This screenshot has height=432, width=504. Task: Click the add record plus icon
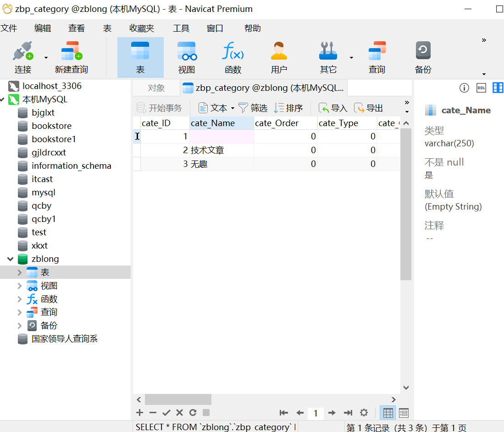139,412
